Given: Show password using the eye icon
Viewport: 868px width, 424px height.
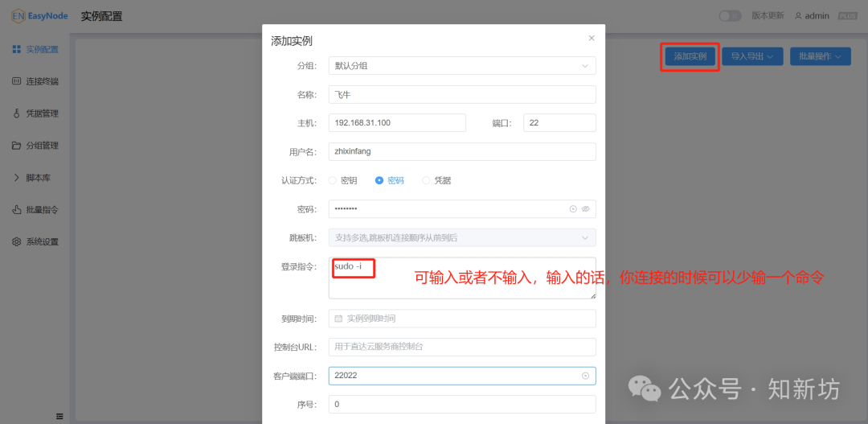Looking at the screenshot, I should point(586,209).
